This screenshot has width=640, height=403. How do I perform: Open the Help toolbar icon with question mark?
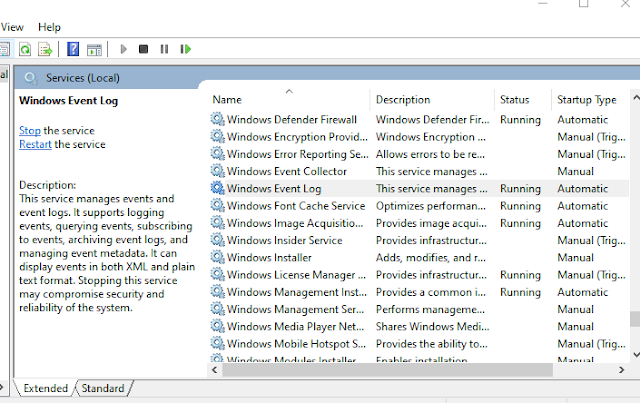pyautogui.click(x=73, y=49)
